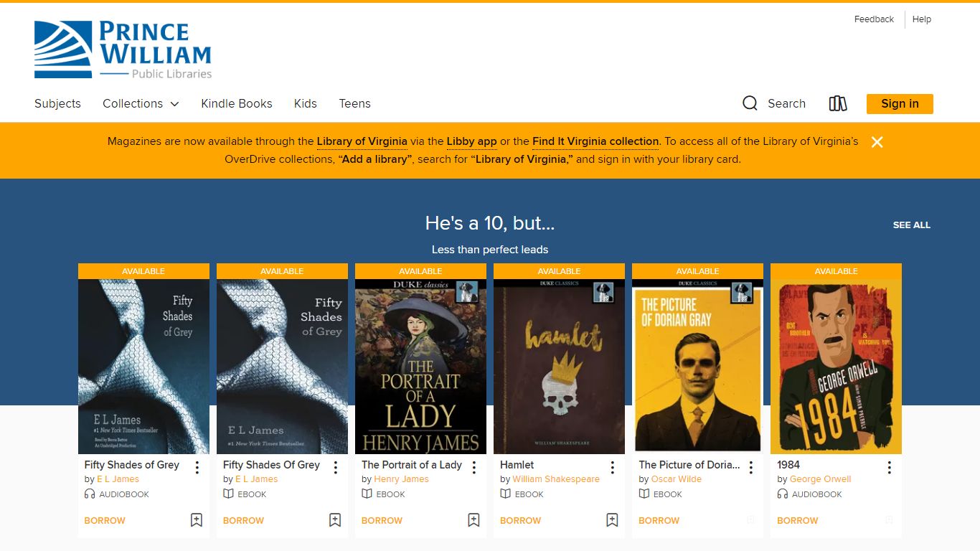980x551 pixels.
Task: Open the Hamlet title link
Action: 517,465
